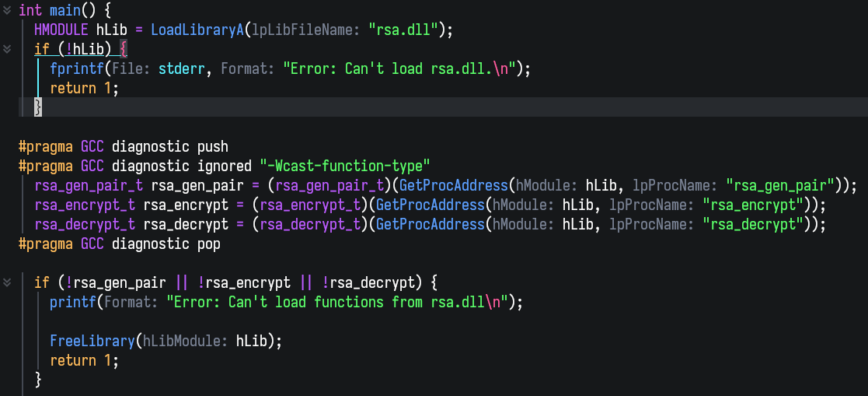Click the LoadLibraryA function call
The width and height of the screenshot is (868, 396).
tap(197, 30)
